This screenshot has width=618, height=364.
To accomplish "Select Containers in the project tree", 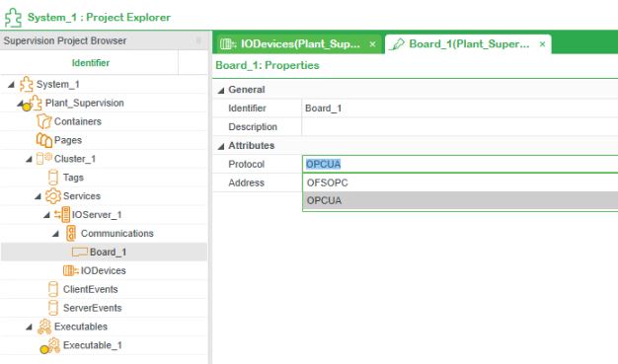I will click(78, 121).
